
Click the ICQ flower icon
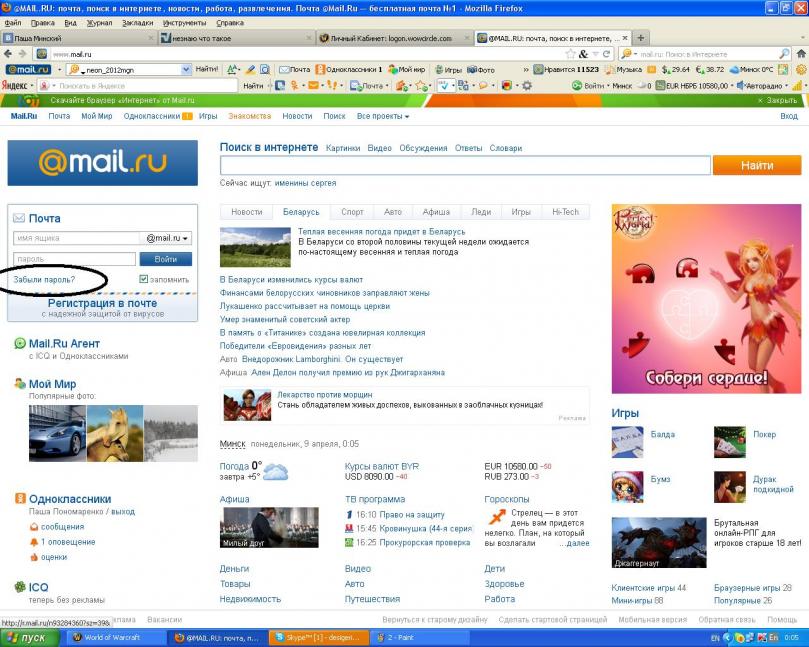coord(20,587)
